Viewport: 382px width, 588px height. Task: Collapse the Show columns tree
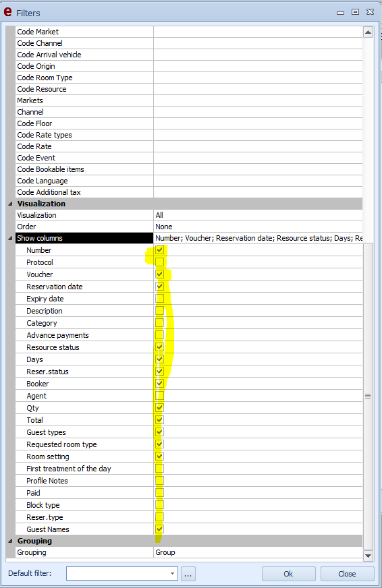click(x=11, y=239)
